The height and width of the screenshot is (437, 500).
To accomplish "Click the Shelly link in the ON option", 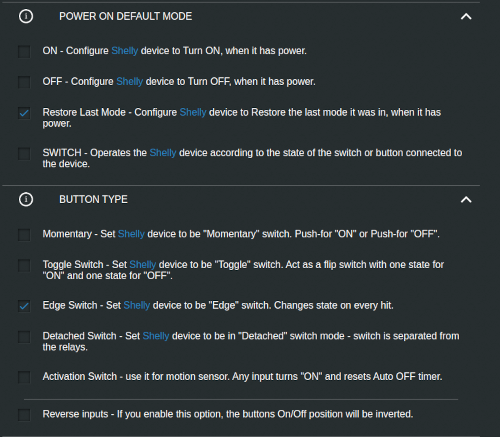I will tap(125, 51).
